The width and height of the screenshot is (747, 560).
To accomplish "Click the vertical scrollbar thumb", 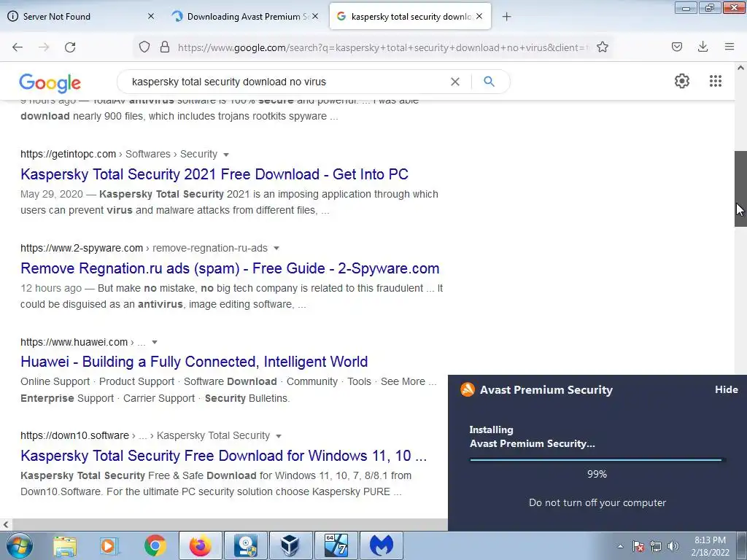I will pyautogui.click(x=740, y=189).
